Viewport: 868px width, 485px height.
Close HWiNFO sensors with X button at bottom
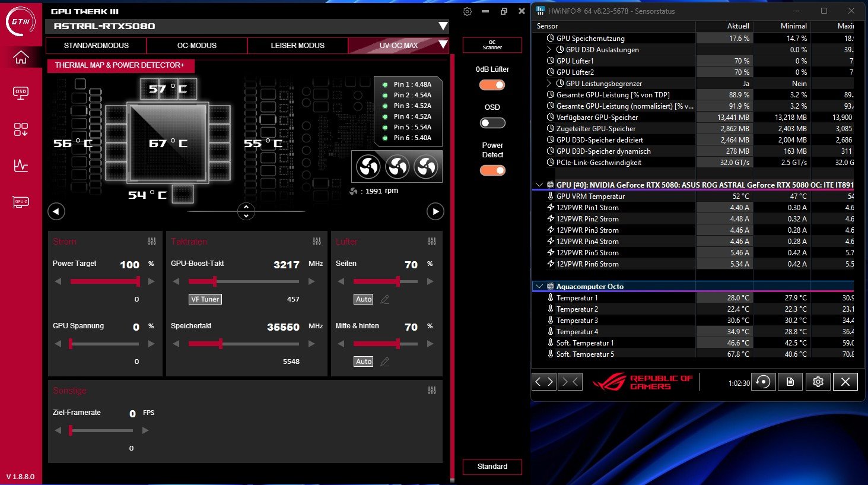845,382
